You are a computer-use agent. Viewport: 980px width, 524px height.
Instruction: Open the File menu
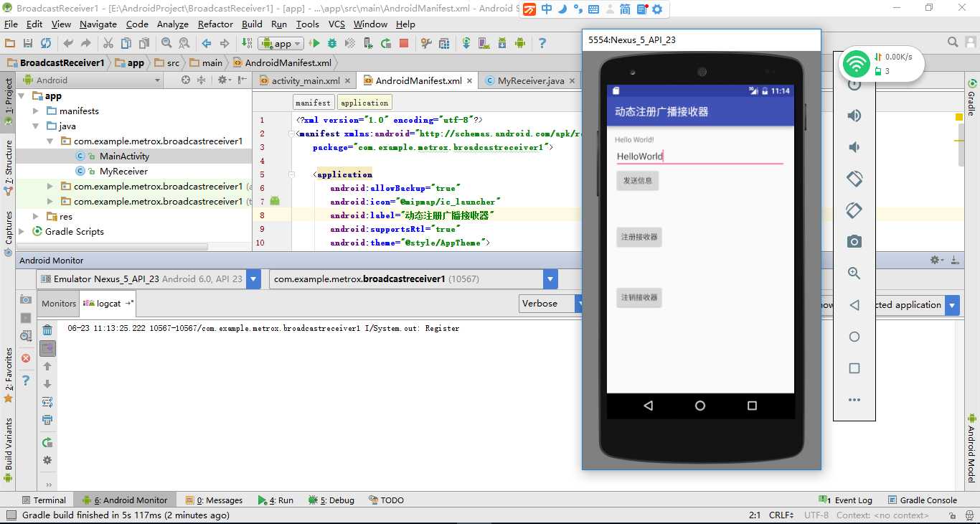pos(11,24)
